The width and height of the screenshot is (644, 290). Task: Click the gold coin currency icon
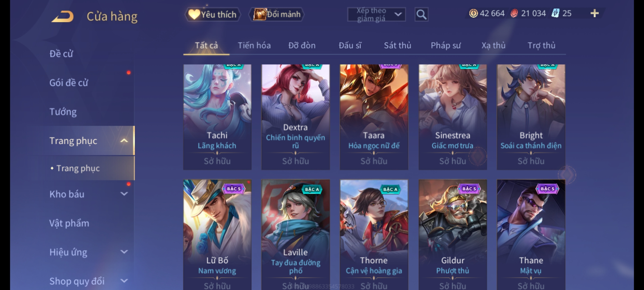pos(473,13)
